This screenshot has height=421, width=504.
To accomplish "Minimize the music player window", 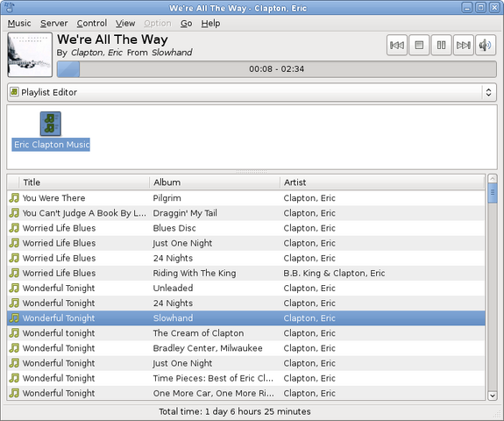I will [467, 7].
